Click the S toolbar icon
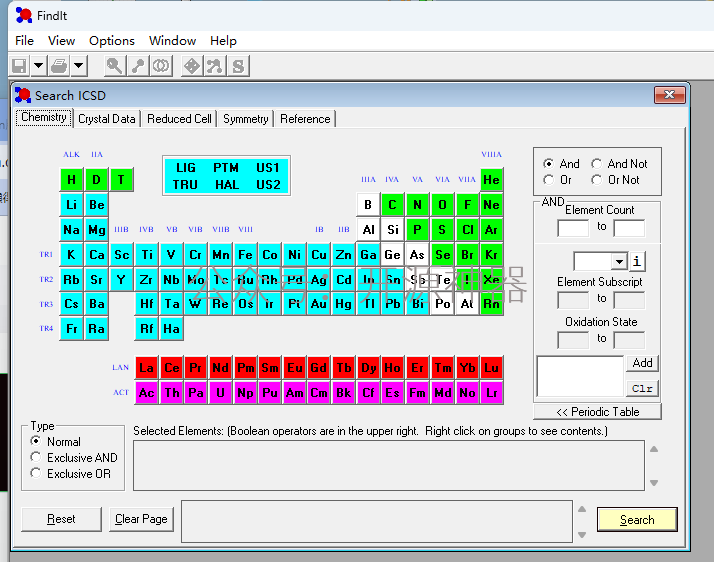Viewport: 714px width, 562px height. (x=238, y=66)
